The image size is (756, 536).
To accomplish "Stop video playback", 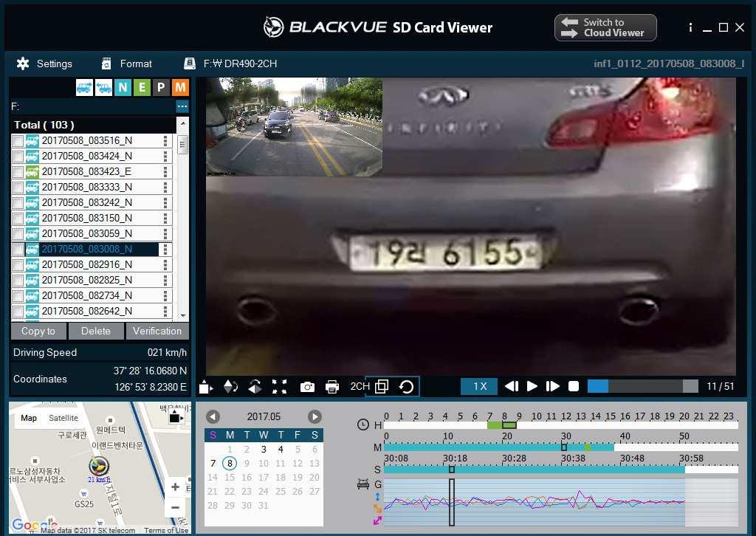I will point(573,387).
